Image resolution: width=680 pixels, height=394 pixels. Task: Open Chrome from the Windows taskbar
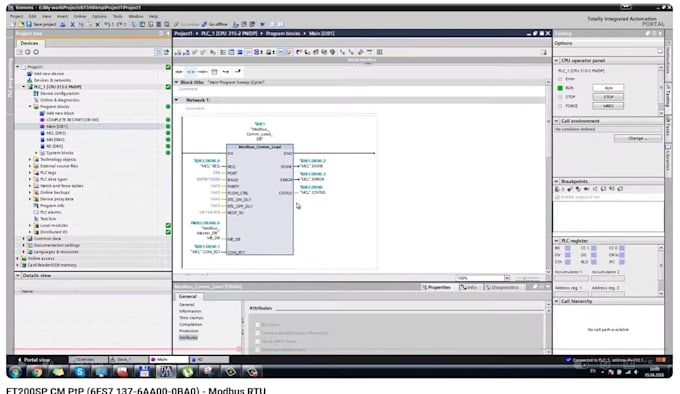[36, 371]
